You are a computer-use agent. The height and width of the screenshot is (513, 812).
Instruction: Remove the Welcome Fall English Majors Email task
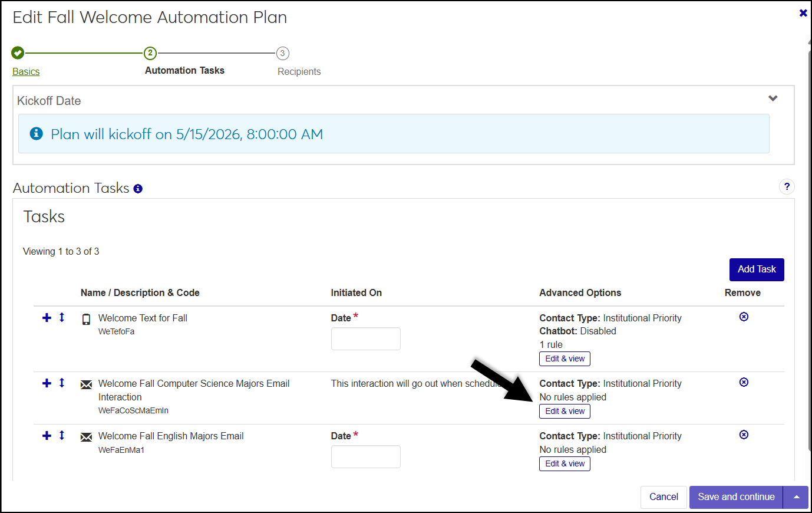(x=743, y=435)
